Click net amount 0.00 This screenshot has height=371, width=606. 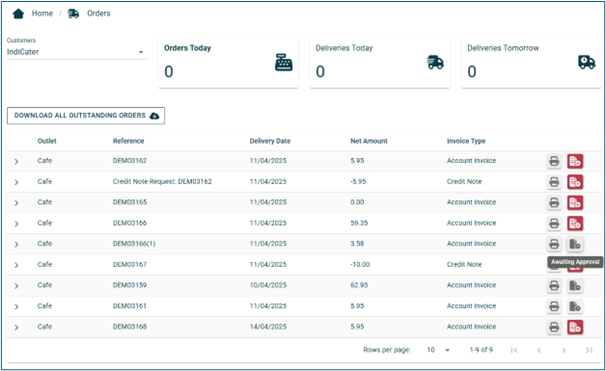357,202
